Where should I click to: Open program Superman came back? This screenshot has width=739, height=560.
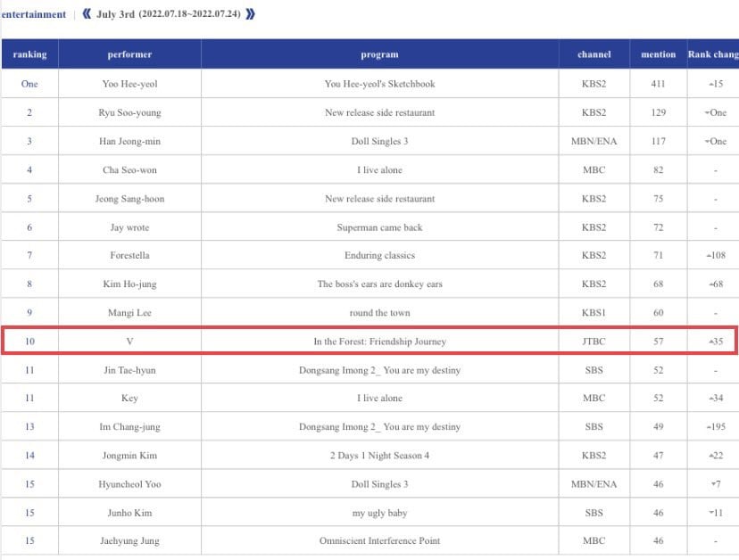(x=380, y=227)
